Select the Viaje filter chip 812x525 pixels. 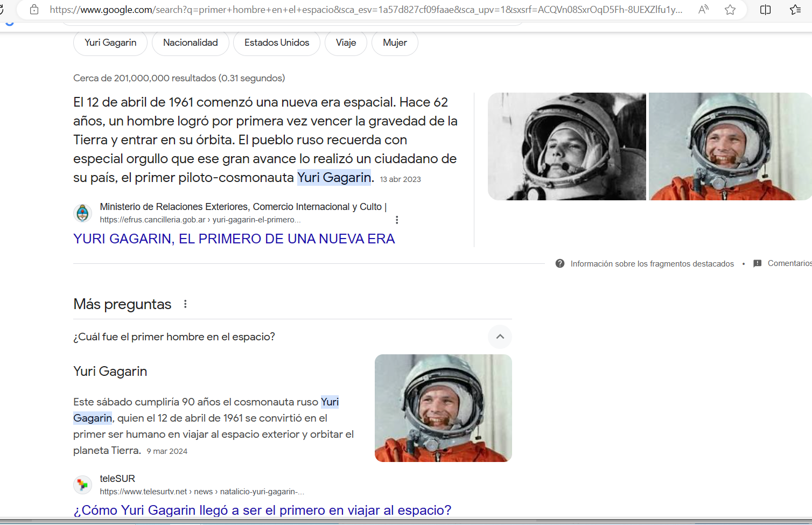(346, 43)
